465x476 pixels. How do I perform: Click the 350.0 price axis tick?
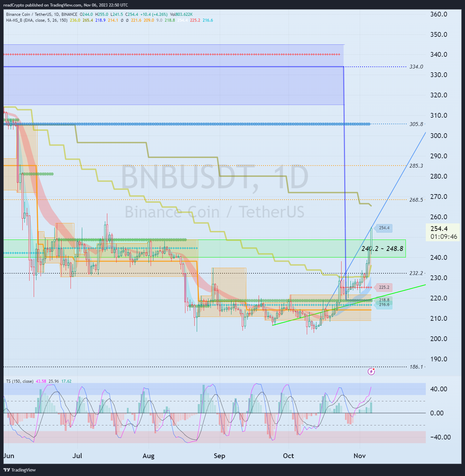click(x=439, y=34)
